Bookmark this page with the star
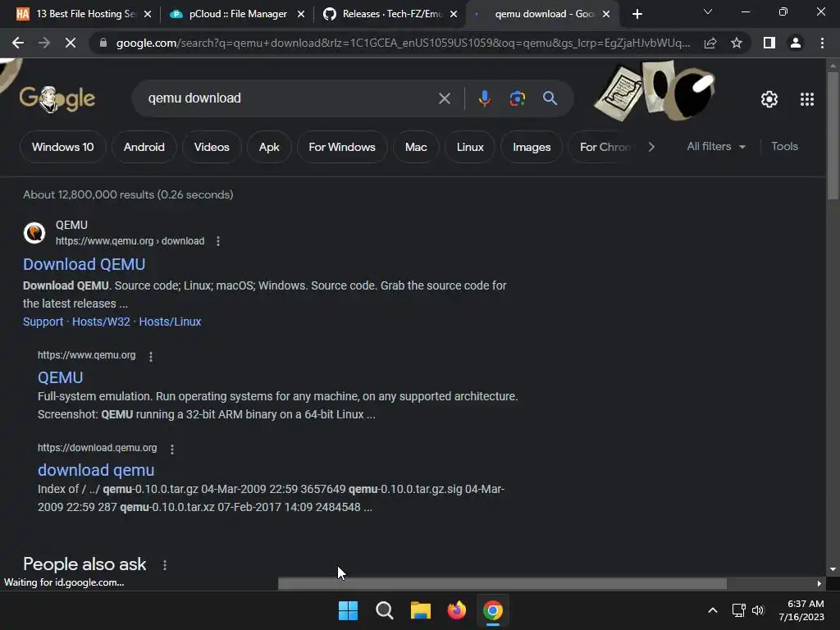The width and height of the screenshot is (840, 630). (x=737, y=43)
